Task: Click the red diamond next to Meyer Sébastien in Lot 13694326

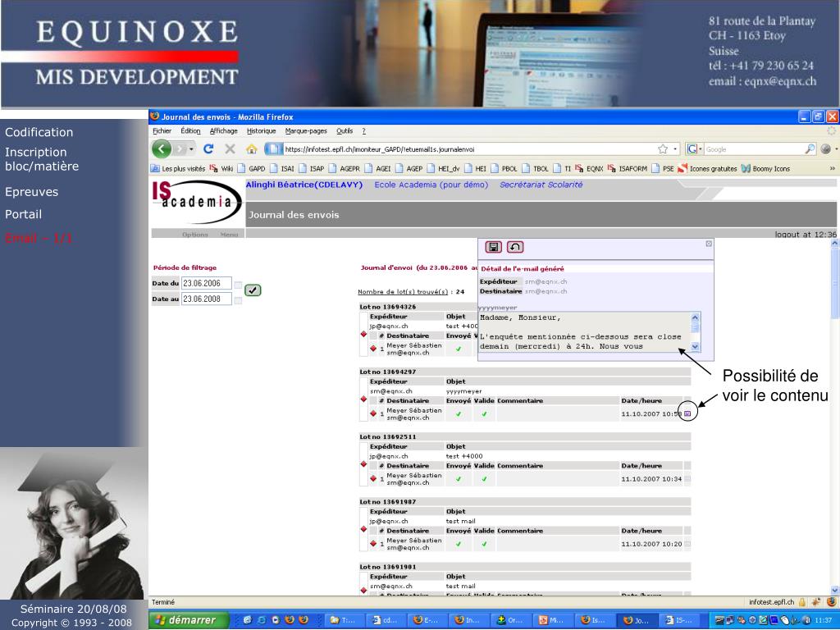Action: click(373, 348)
